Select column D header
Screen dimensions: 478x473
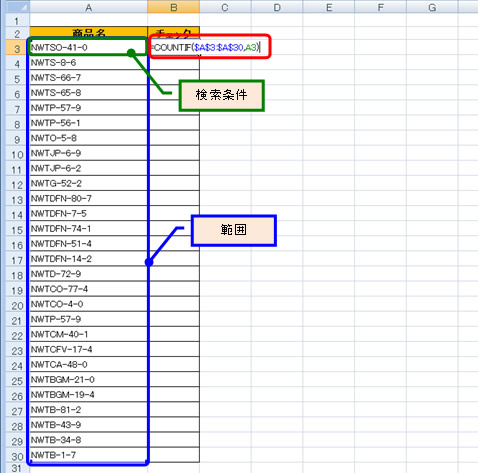pyautogui.click(x=277, y=7)
